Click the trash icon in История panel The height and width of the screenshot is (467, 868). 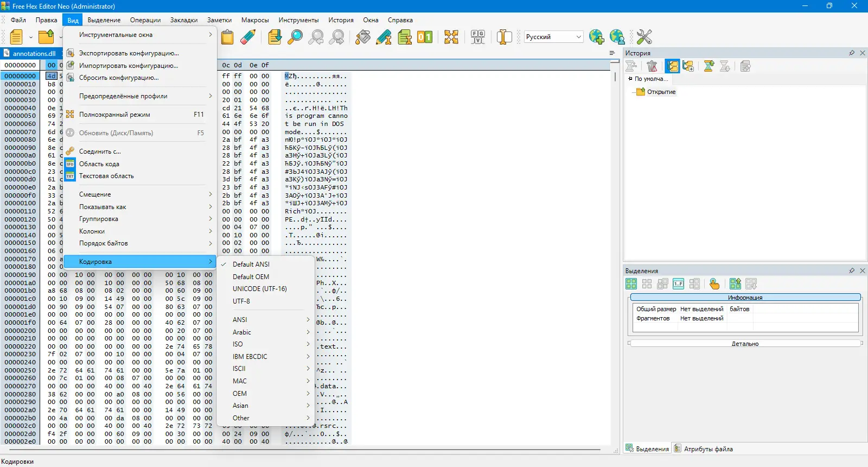tap(652, 66)
